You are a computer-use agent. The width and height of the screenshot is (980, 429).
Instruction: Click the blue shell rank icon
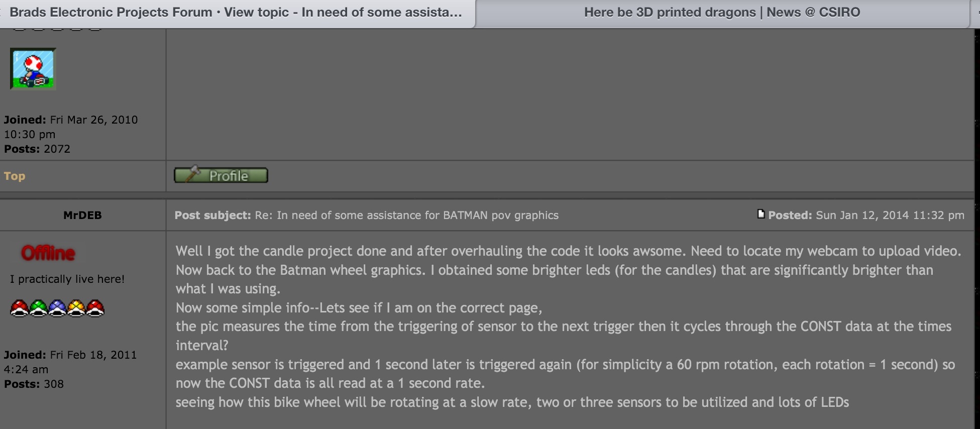57,308
